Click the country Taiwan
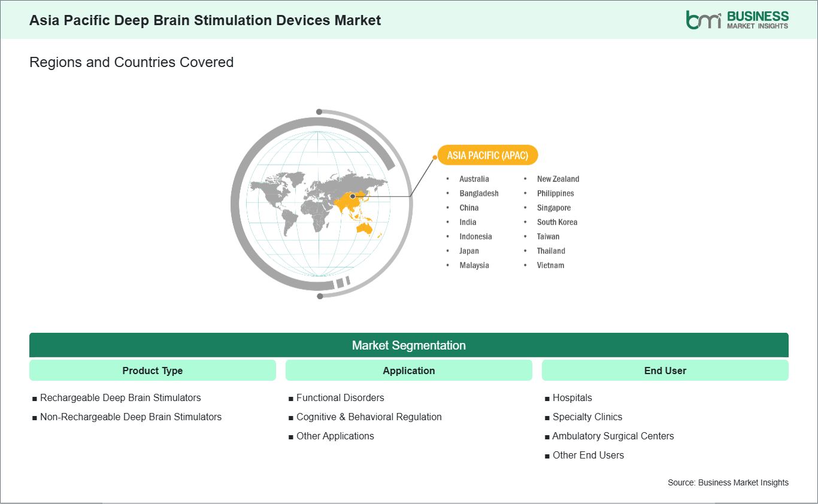Viewport: 818px width, 504px height. coord(549,236)
